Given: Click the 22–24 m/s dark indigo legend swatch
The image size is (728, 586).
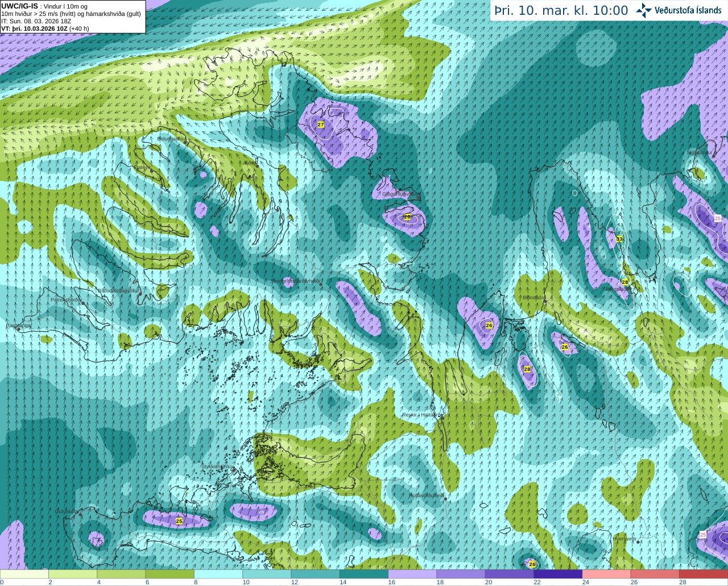Looking at the screenshot, I should point(558,574).
